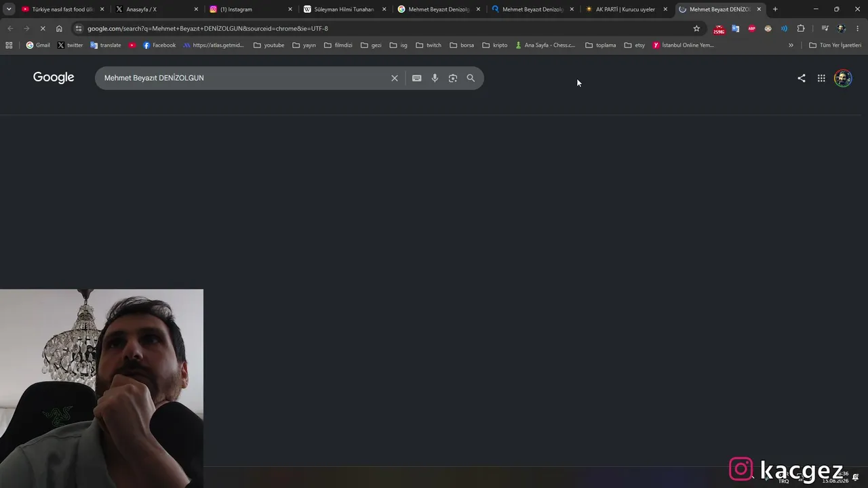Clear the Google search box
Image resolution: width=868 pixels, height=488 pixels.
394,78
